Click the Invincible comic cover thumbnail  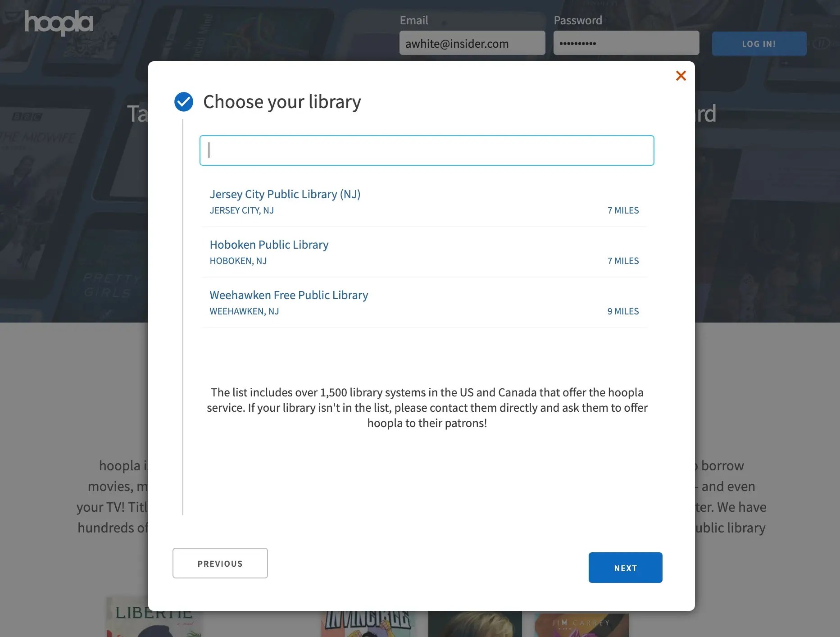point(368,624)
